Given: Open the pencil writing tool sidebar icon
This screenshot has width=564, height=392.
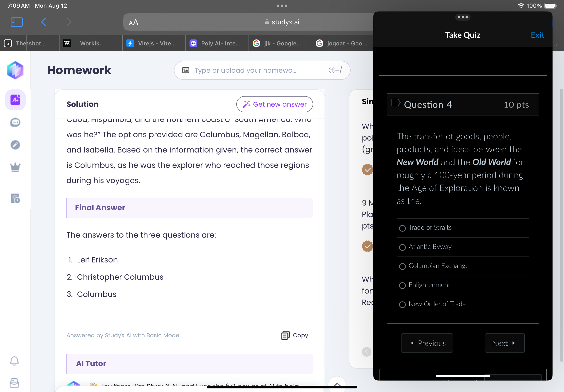Looking at the screenshot, I should [x=15, y=145].
